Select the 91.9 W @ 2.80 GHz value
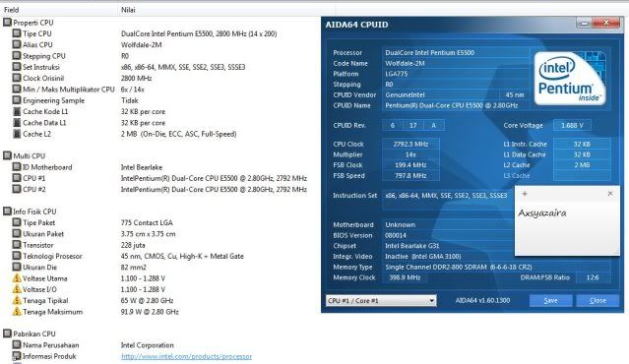This screenshot has height=364, width=629. pos(150,312)
